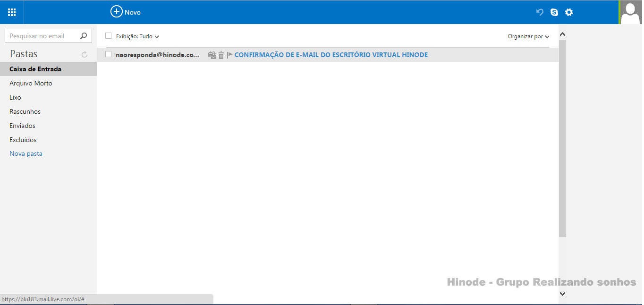644x305 pixels.
Task: Click the scrollbar down arrow
Action: pos(562,293)
